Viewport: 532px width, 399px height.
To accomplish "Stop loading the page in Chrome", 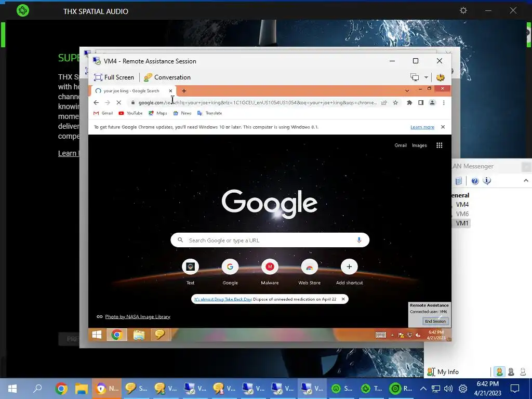I will click(x=119, y=102).
